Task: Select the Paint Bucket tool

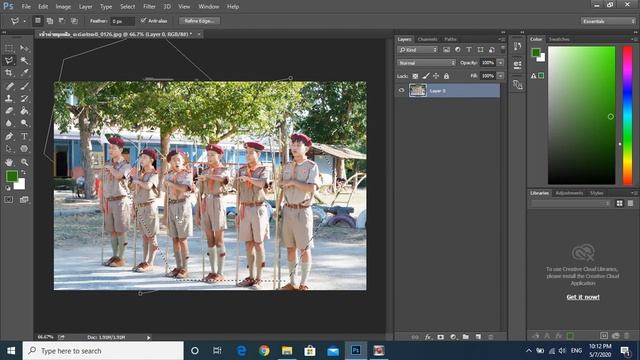Action: tap(24, 111)
